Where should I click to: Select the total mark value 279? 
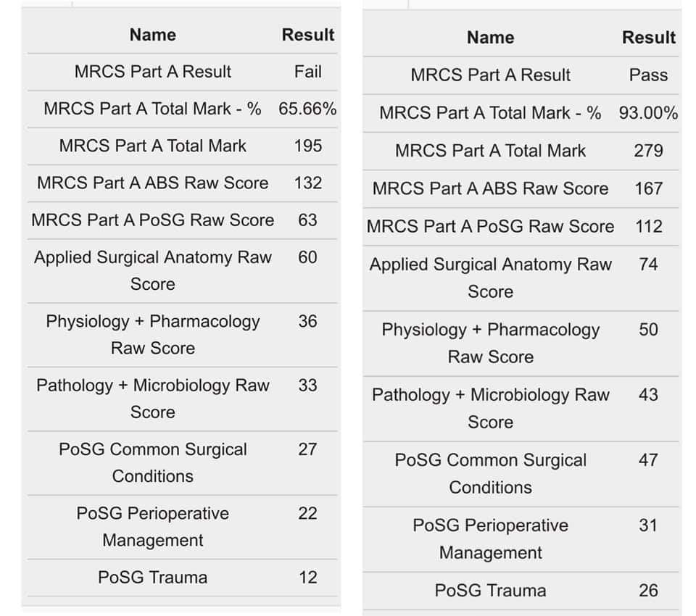click(648, 151)
